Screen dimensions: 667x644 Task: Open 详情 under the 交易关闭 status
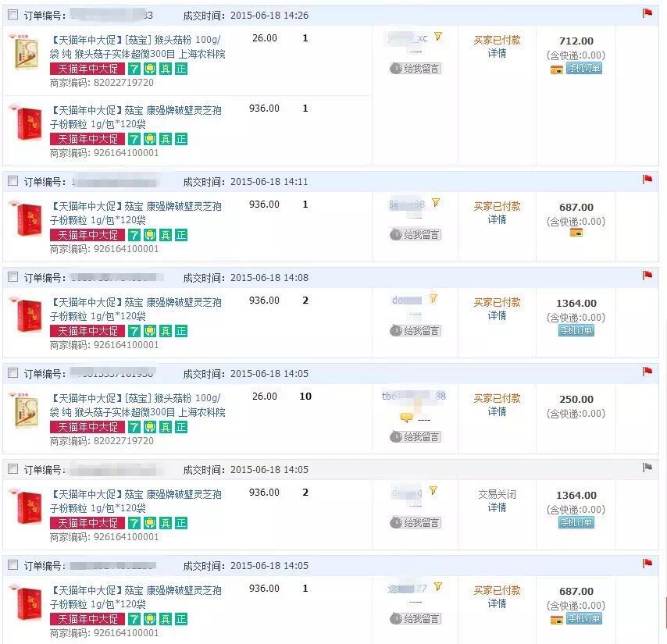497,507
